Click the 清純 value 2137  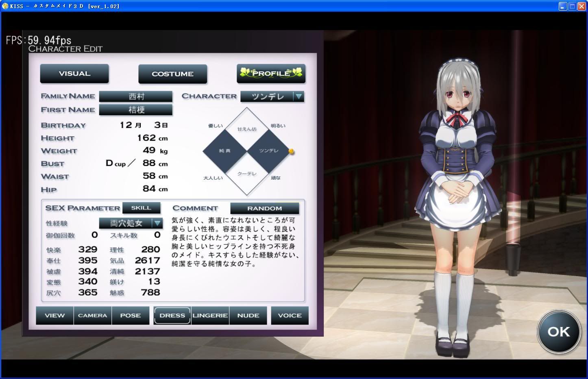coord(148,272)
